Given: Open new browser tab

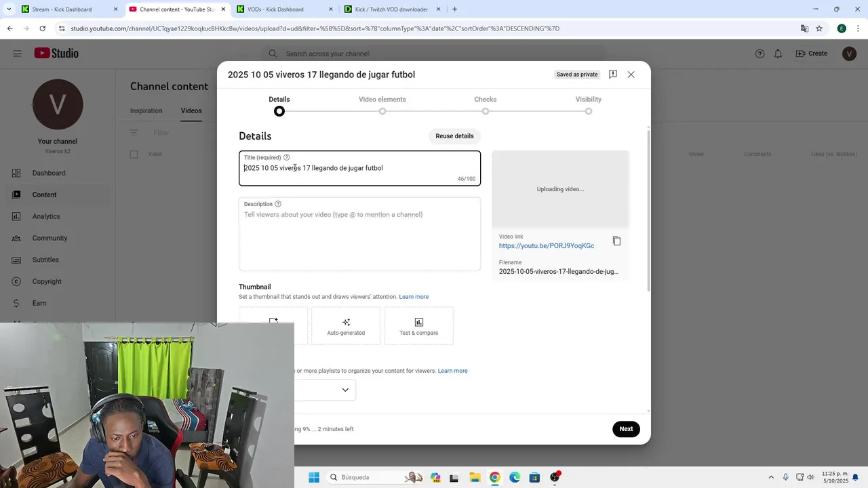Looking at the screenshot, I should click(x=454, y=9).
